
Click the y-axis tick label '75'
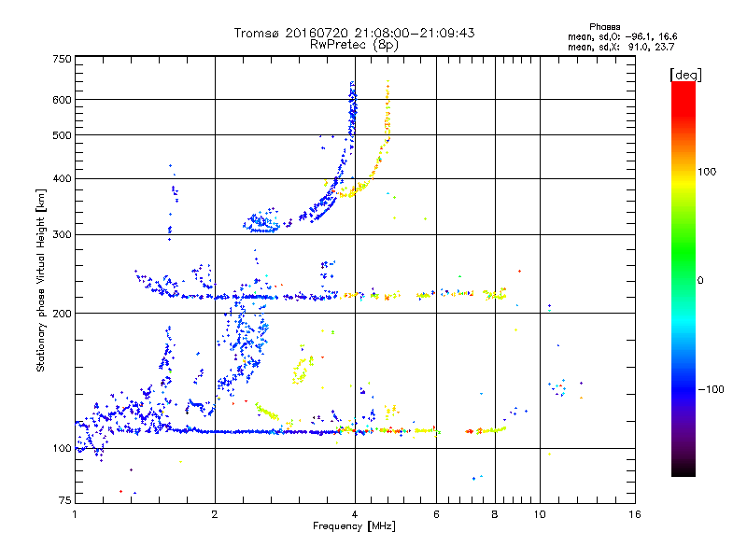tap(64, 500)
